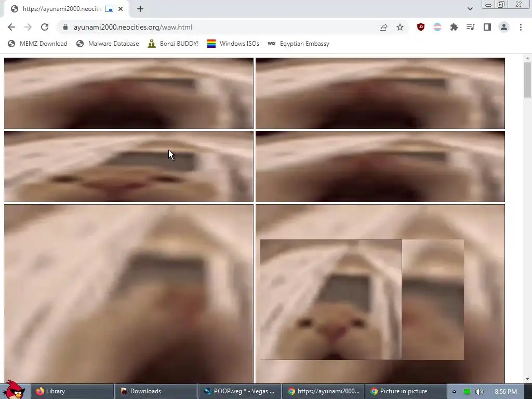Go back to the previous page
The height and width of the screenshot is (399, 532).
[11, 27]
